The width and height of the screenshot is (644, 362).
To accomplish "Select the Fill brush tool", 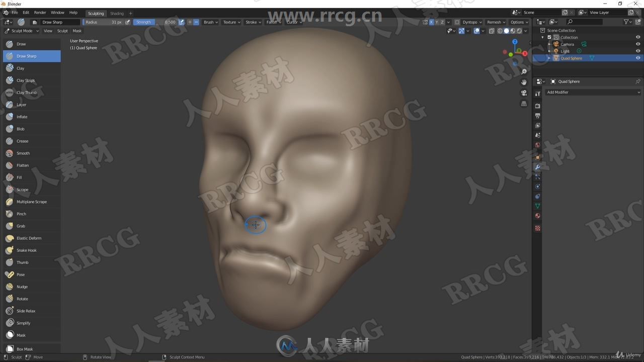I will pyautogui.click(x=32, y=177).
